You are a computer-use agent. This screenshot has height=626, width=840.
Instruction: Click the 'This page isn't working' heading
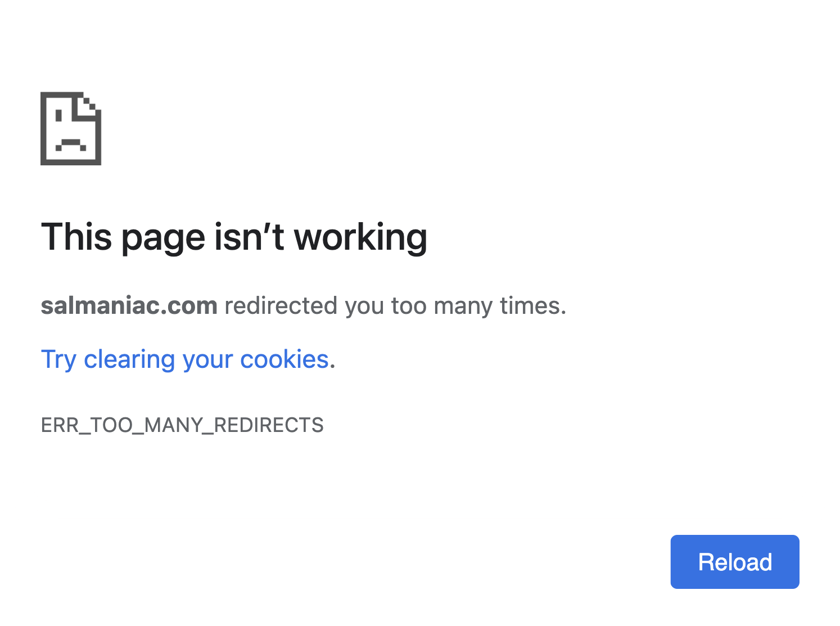234,237
